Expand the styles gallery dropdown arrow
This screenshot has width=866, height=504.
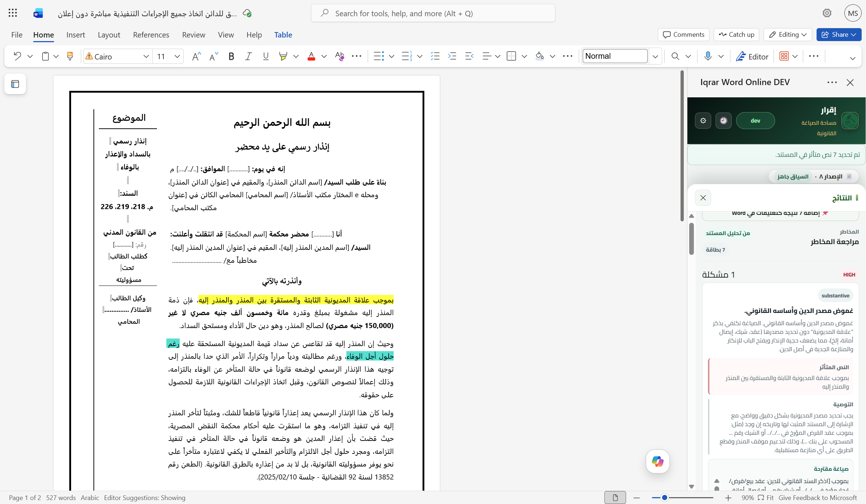[655, 56]
